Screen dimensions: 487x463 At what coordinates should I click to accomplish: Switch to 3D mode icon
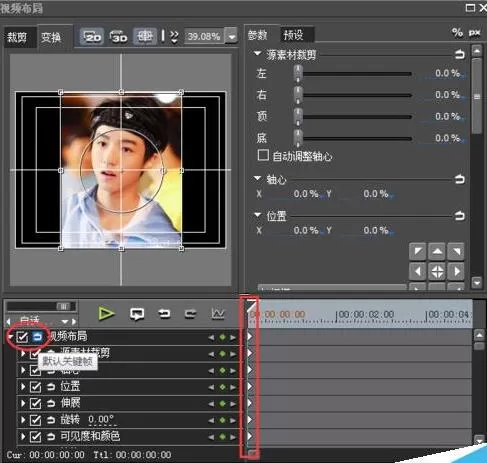coord(119,36)
